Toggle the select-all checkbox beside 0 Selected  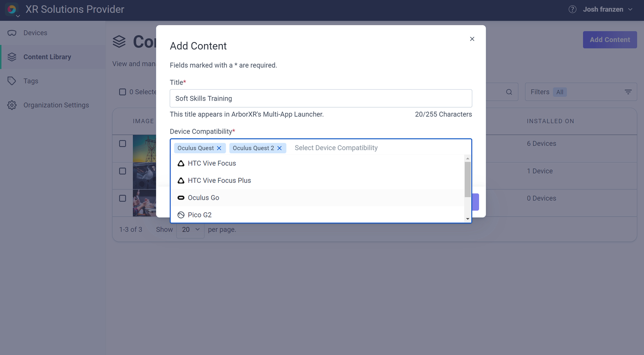point(123,92)
